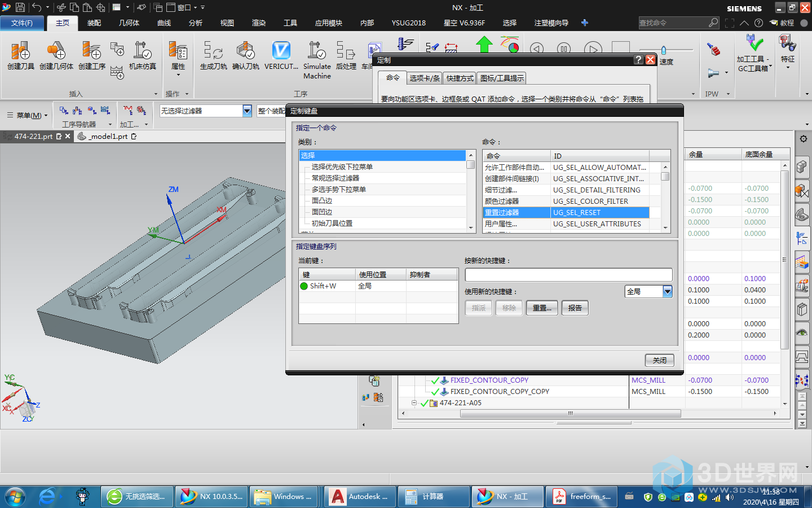
Task: Click the settings gear icon on right sidebar
Action: tap(803, 139)
